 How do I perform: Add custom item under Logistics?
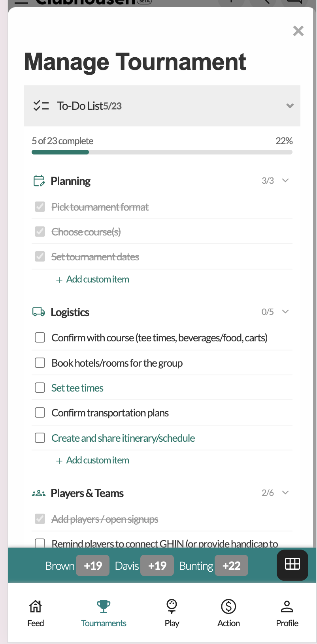[92, 460]
